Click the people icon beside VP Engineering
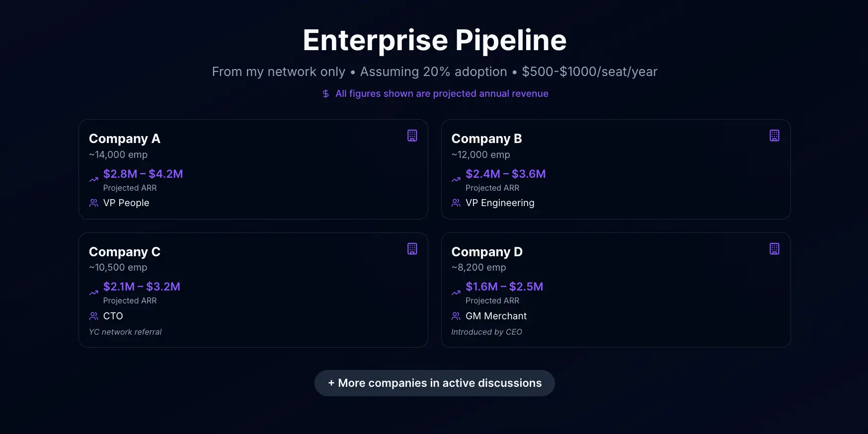The height and width of the screenshot is (434, 868). click(456, 203)
